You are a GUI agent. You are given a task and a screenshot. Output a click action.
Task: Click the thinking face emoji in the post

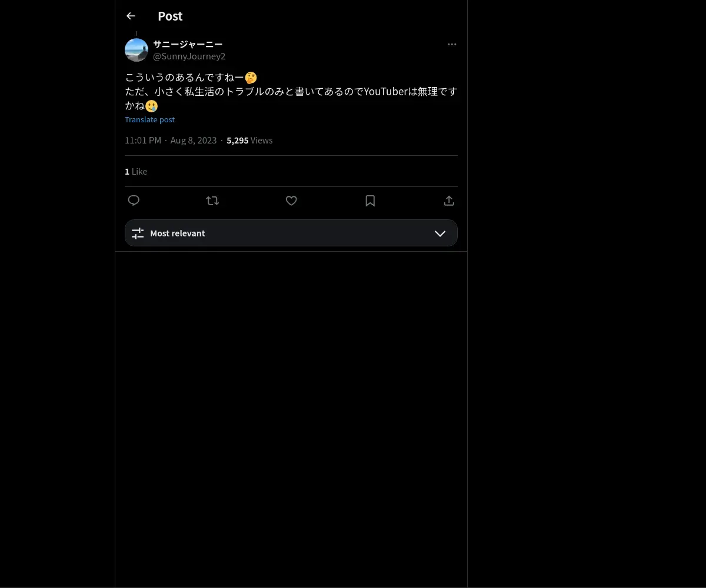pyautogui.click(x=251, y=78)
